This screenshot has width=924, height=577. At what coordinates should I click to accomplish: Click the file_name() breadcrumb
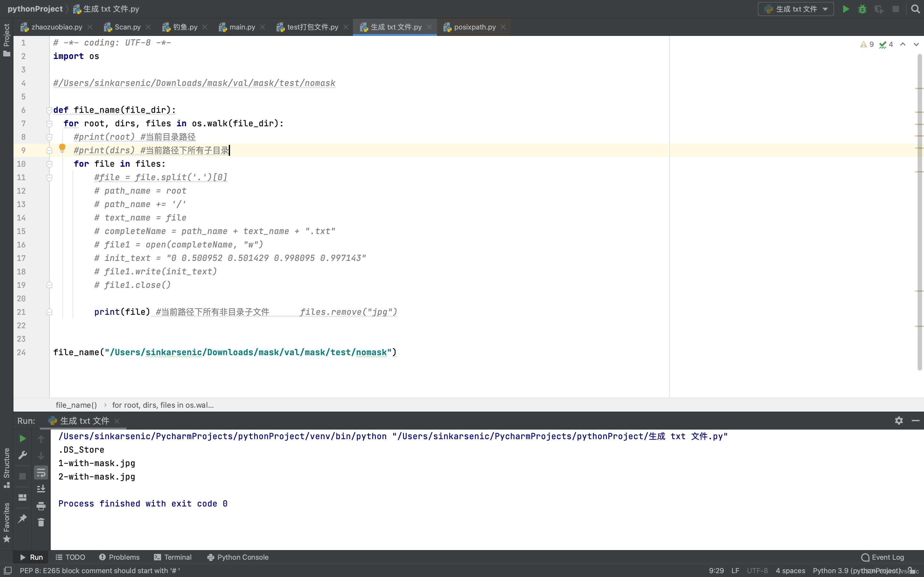click(x=76, y=405)
